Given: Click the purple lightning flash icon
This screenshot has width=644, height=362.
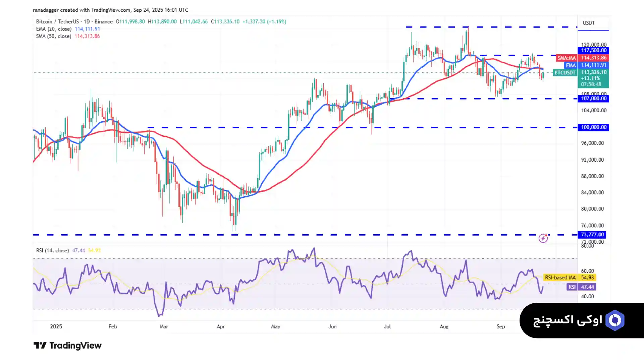Looking at the screenshot, I should click(543, 238).
